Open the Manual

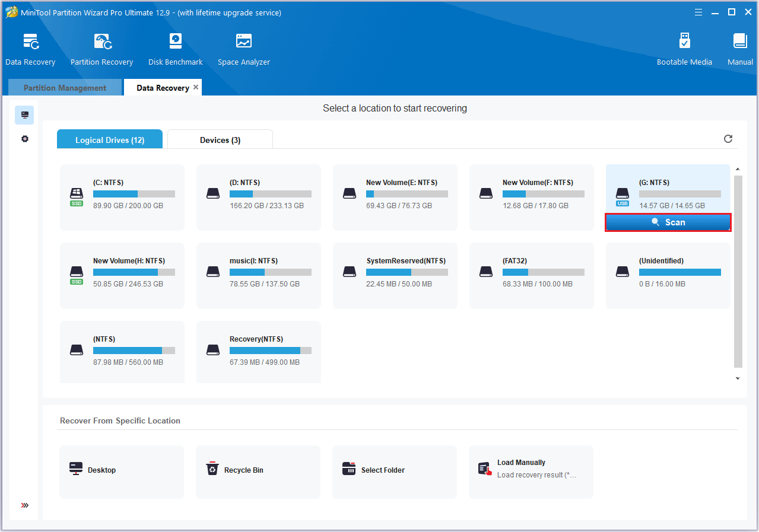[x=739, y=49]
